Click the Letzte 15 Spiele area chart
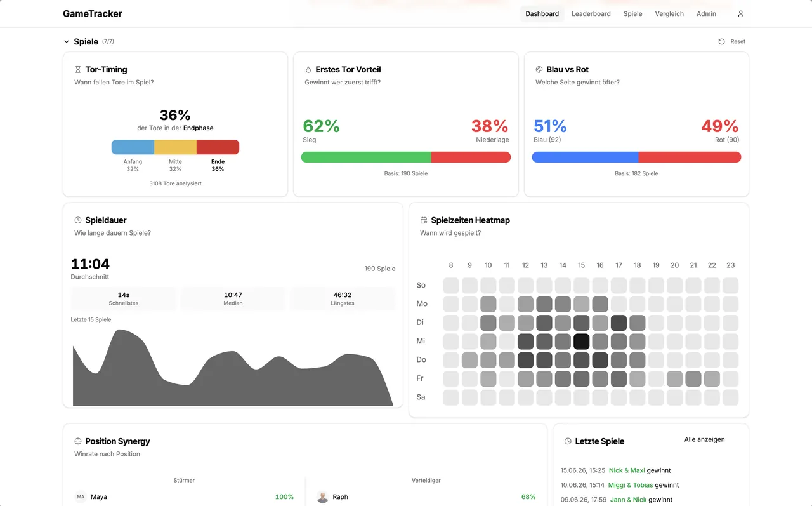812x506 pixels. [233, 367]
